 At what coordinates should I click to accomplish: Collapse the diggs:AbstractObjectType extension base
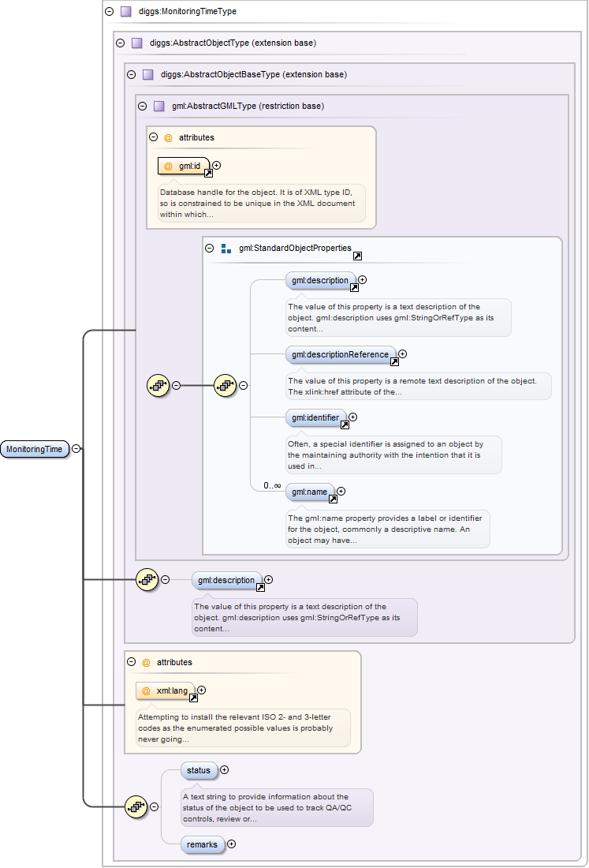point(120,43)
